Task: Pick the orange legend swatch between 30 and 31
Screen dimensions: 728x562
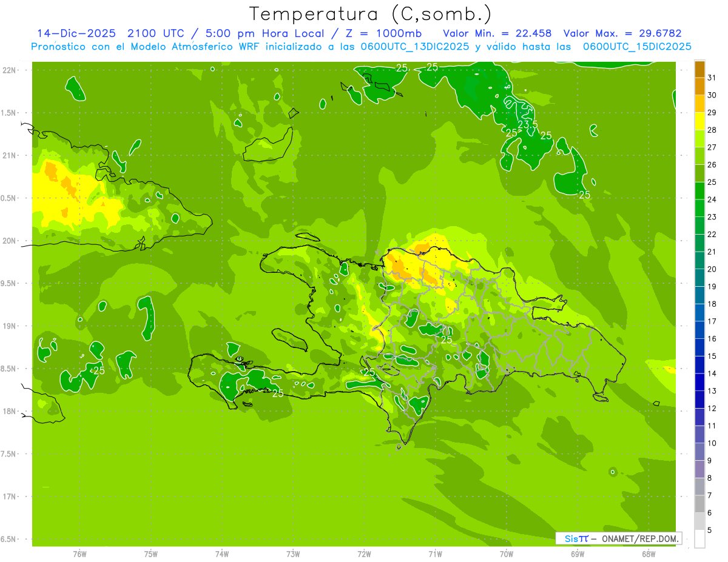Action: (x=699, y=86)
